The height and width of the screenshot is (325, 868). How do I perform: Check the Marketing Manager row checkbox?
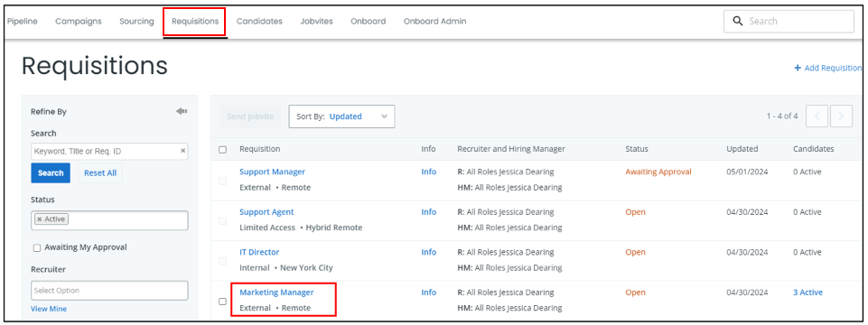coord(222,302)
